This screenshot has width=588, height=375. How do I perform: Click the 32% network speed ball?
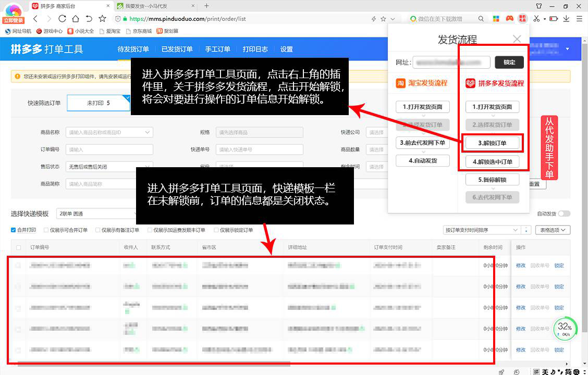coord(564,329)
